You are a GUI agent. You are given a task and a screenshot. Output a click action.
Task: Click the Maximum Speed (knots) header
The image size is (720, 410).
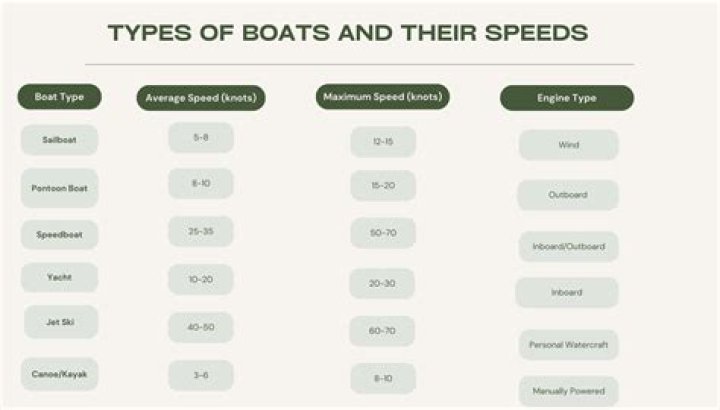pos(383,97)
